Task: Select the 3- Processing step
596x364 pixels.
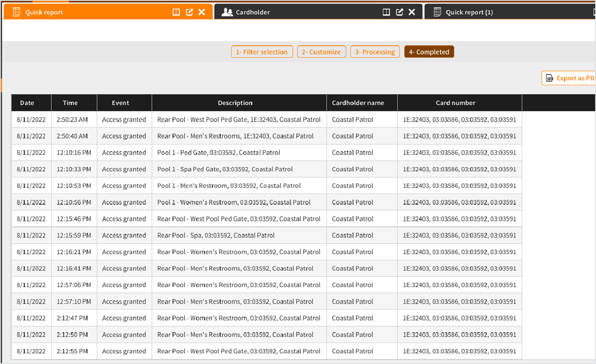Action: point(375,52)
